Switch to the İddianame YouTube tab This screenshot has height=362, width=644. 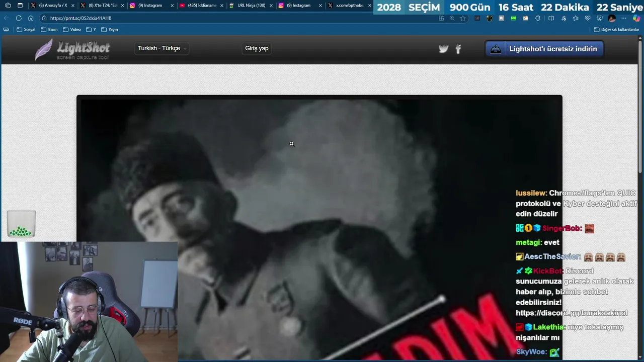coord(201,6)
